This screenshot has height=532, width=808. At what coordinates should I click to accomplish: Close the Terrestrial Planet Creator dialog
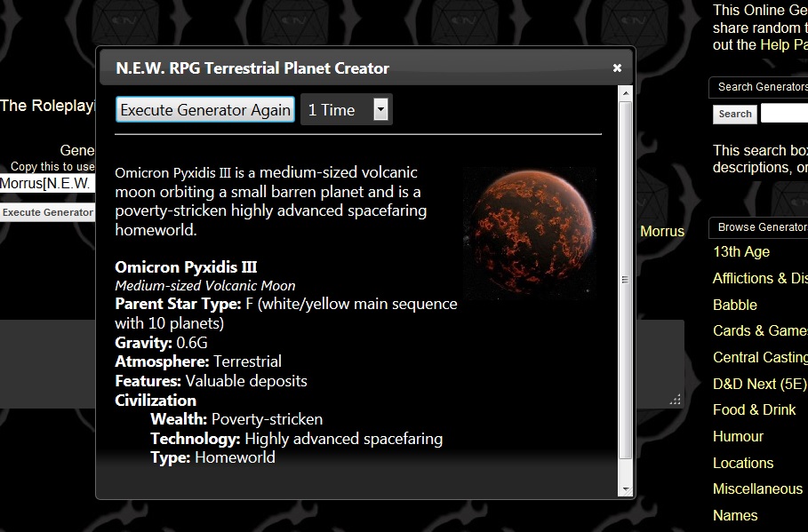[617, 68]
